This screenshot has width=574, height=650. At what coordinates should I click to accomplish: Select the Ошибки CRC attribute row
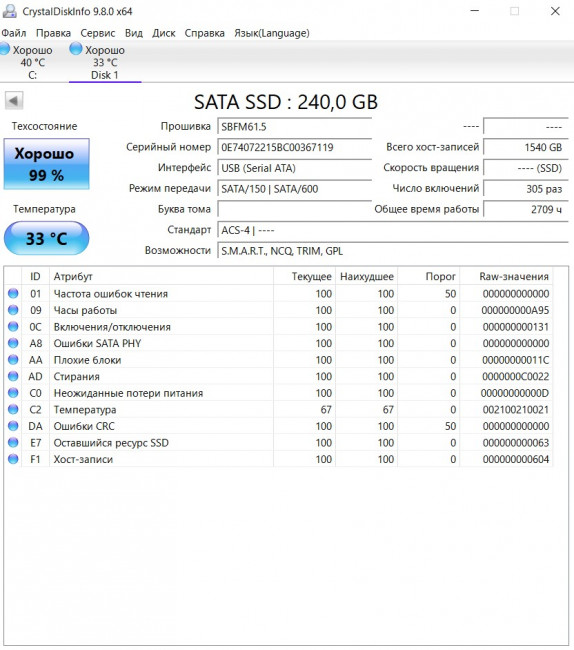(279, 426)
